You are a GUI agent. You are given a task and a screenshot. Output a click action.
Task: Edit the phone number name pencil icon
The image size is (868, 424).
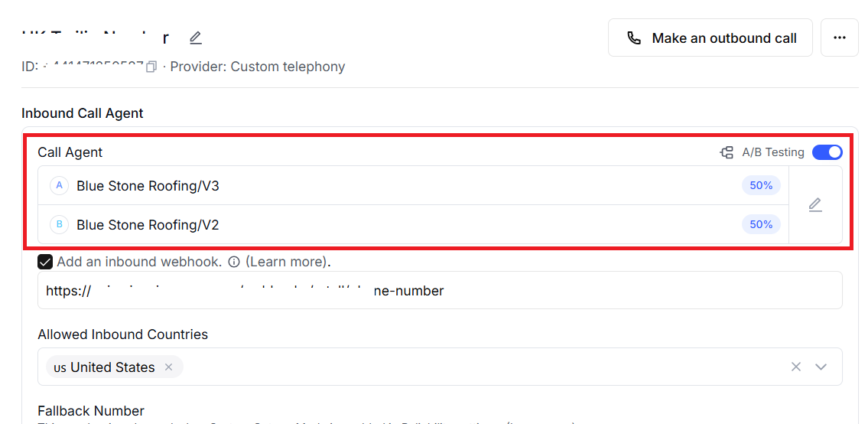(196, 38)
